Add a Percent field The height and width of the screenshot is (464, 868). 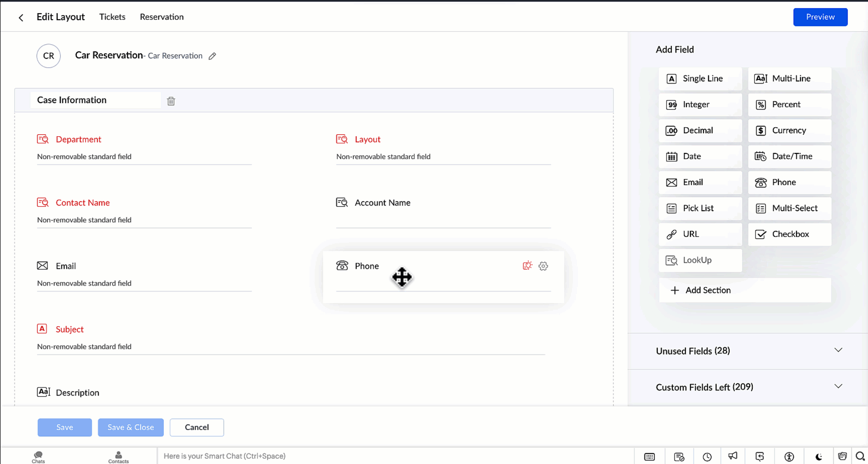click(790, 105)
